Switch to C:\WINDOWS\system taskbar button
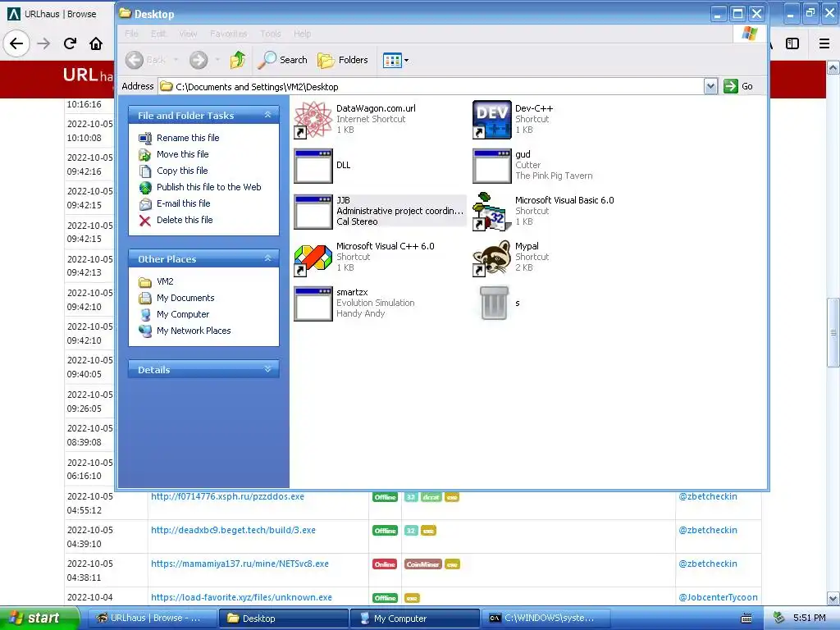 pos(546,619)
